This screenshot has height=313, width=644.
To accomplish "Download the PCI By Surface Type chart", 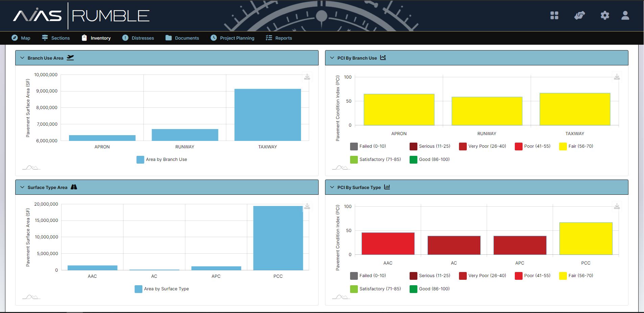I will pyautogui.click(x=617, y=206).
